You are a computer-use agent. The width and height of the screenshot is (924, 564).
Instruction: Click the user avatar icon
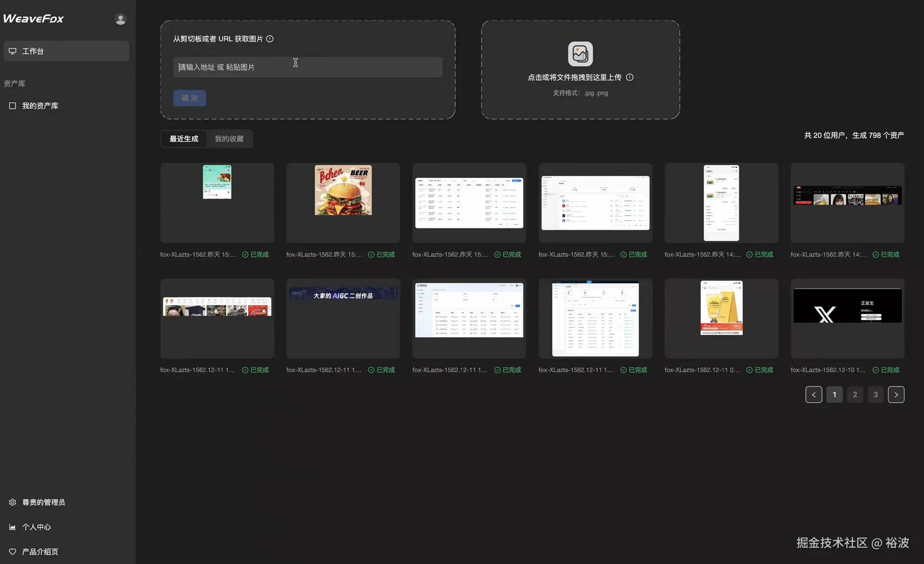coord(120,19)
